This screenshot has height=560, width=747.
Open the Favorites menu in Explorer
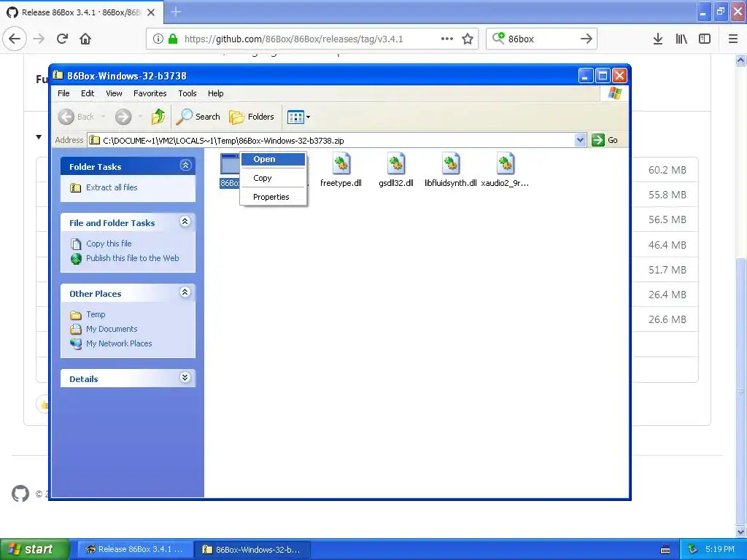click(x=150, y=93)
